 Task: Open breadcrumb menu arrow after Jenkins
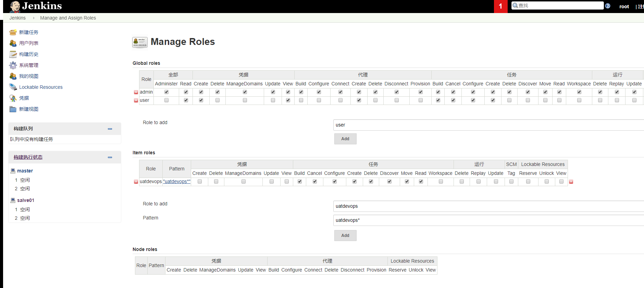click(34, 18)
